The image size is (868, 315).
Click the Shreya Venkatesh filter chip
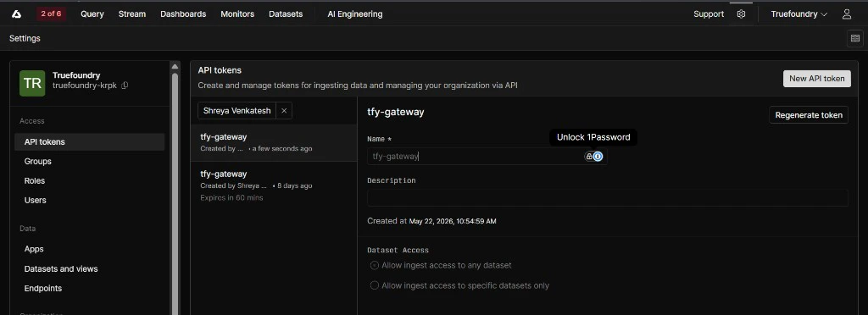click(x=237, y=111)
